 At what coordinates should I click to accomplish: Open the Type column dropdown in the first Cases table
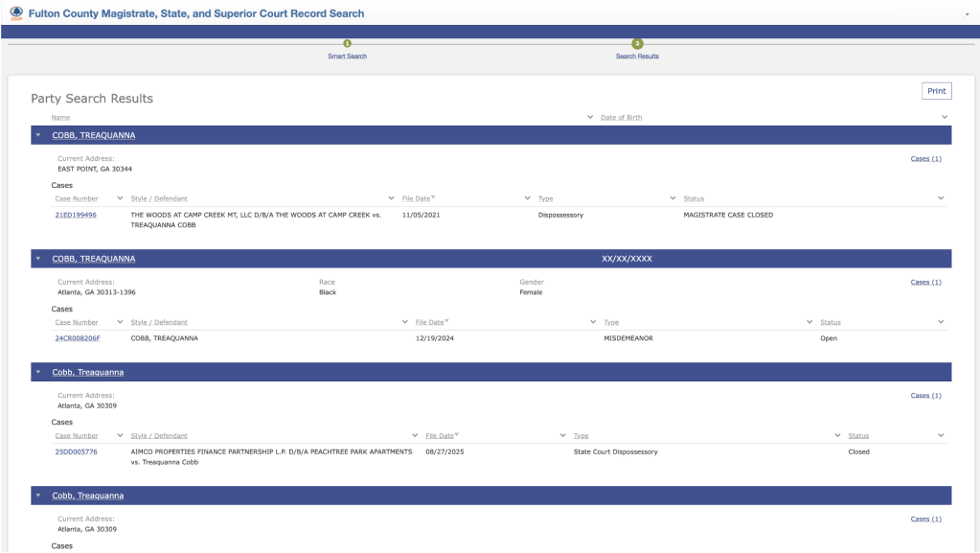(x=672, y=198)
